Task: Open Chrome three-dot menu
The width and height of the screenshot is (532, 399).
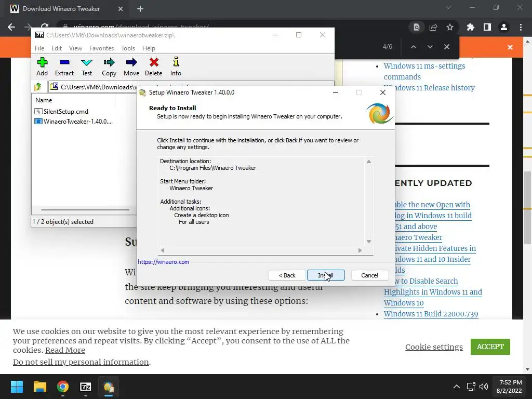Action: pyautogui.click(x=521, y=27)
